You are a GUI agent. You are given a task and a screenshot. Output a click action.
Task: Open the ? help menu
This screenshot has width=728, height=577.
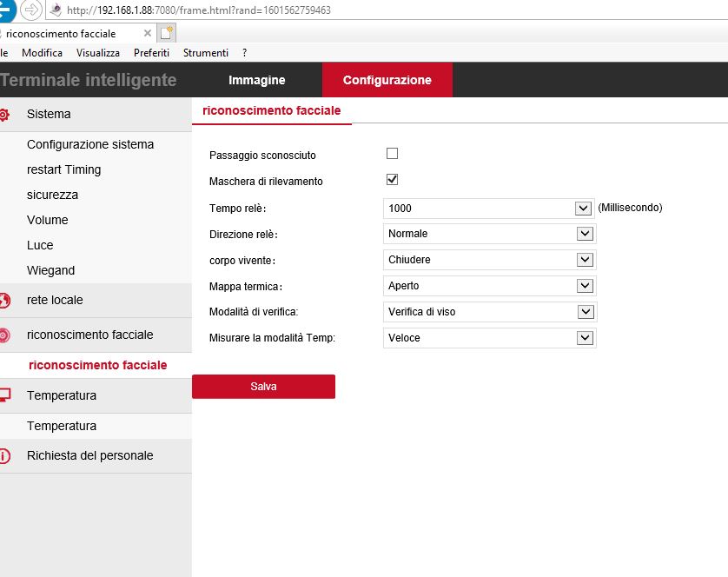click(x=245, y=53)
